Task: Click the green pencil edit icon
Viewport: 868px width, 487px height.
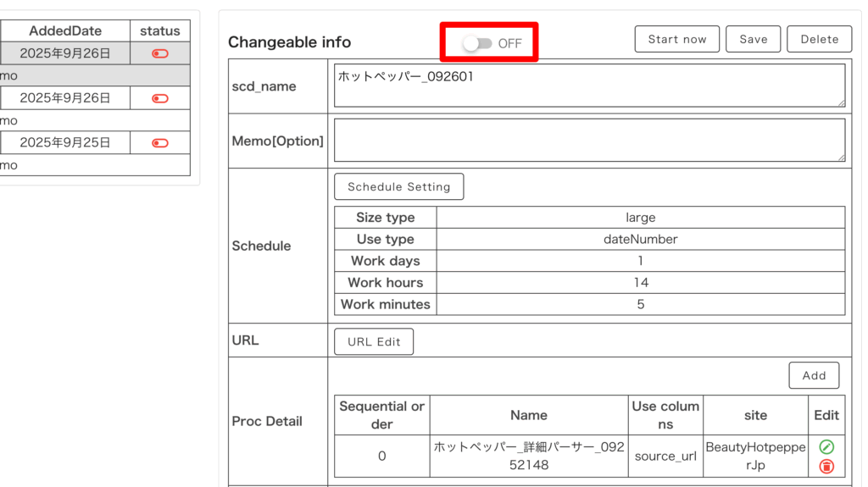Action: (x=826, y=446)
